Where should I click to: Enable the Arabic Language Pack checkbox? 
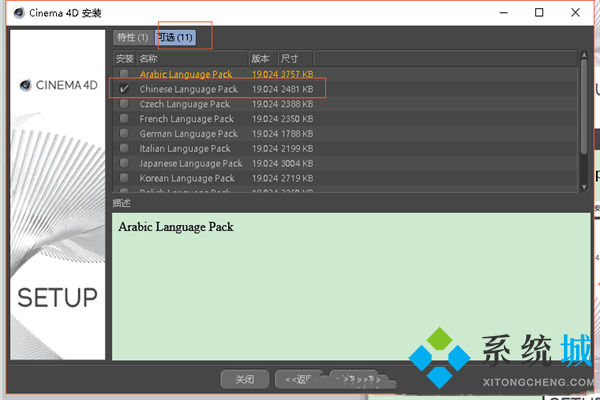click(x=124, y=74)
